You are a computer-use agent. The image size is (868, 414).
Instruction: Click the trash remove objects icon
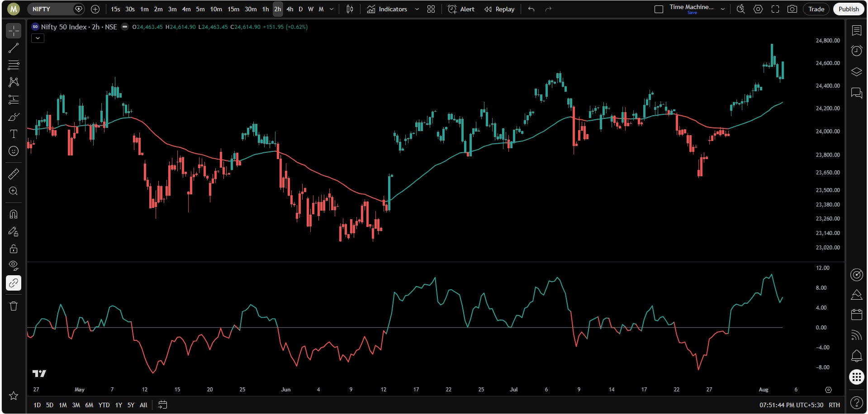pyautogui.click(x=14, y=306)
